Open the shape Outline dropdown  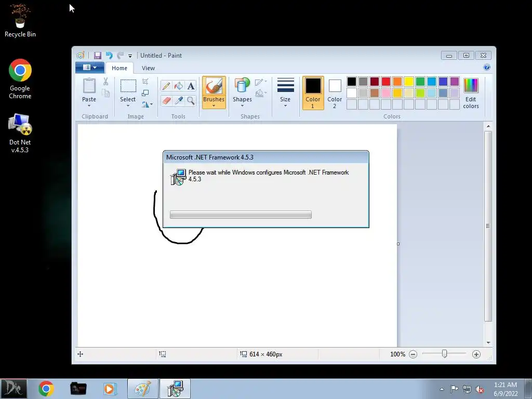tap(261, 82)
